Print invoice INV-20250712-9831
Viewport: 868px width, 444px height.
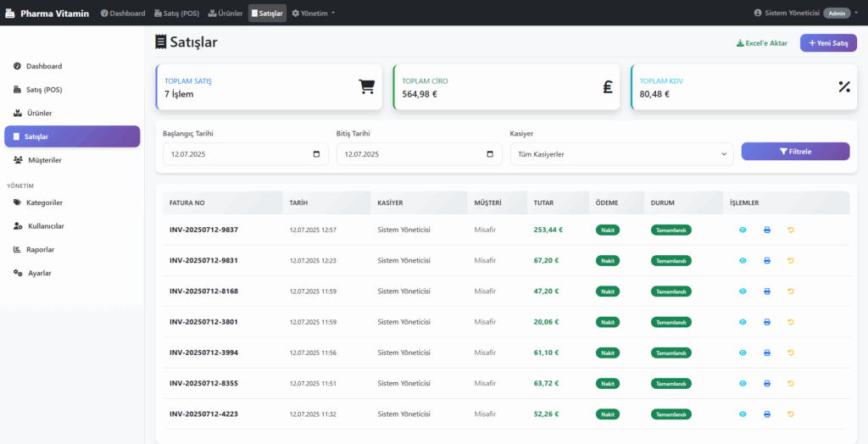(766, 260)
